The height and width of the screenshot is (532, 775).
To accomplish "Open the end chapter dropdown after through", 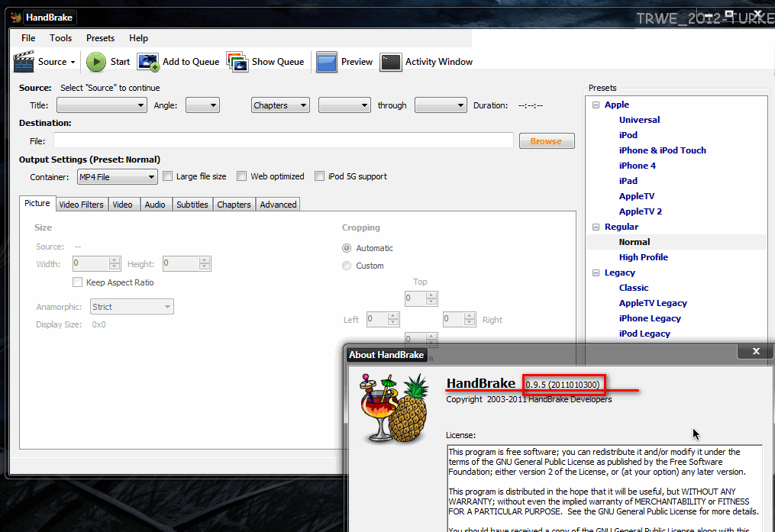I will click(x=441, y=105).
